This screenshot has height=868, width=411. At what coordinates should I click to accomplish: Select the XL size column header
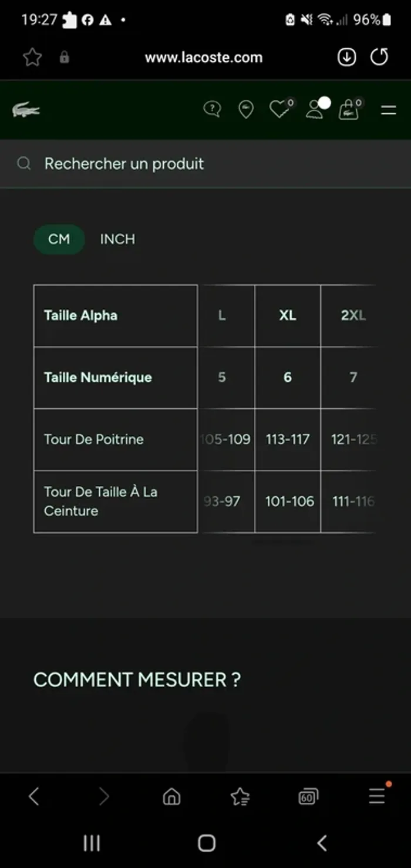pyautogui.click(x=288, y=315)
